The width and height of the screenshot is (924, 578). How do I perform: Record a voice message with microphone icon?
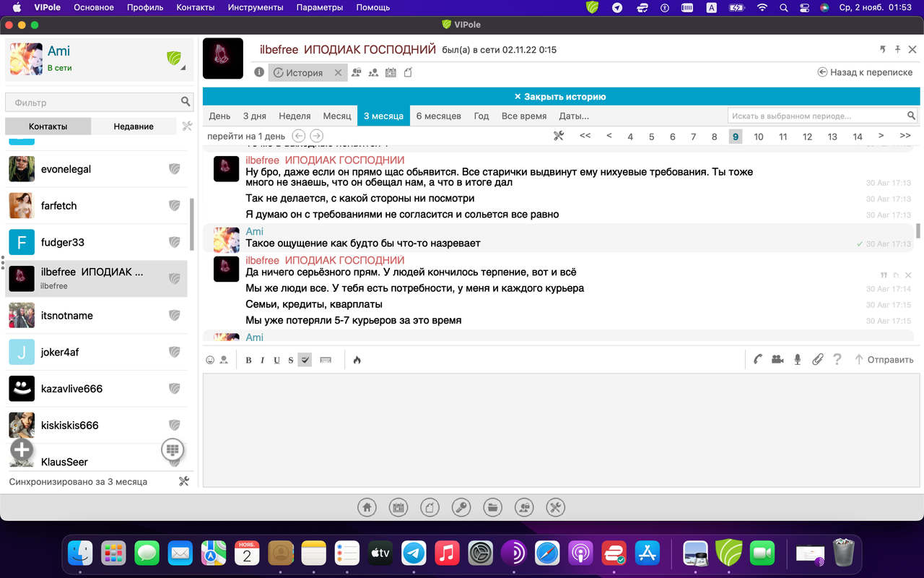pos(798,359)
